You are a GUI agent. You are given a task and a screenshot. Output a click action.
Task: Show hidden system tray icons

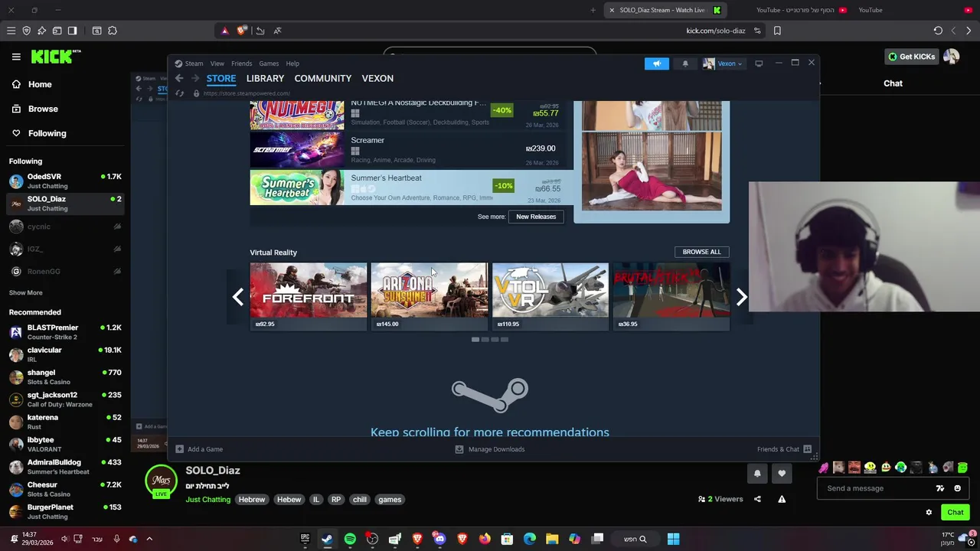pyautogui.click(x=149, y=539)
